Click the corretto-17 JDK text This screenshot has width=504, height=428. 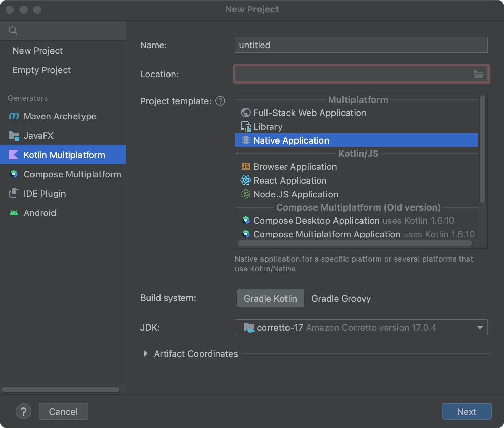(x=280, y=328)
